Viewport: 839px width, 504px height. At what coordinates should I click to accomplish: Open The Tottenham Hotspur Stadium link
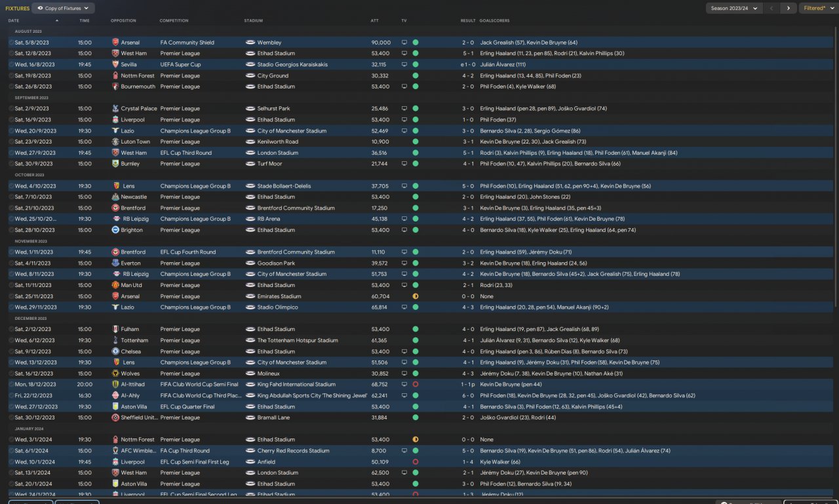[298, 340]
